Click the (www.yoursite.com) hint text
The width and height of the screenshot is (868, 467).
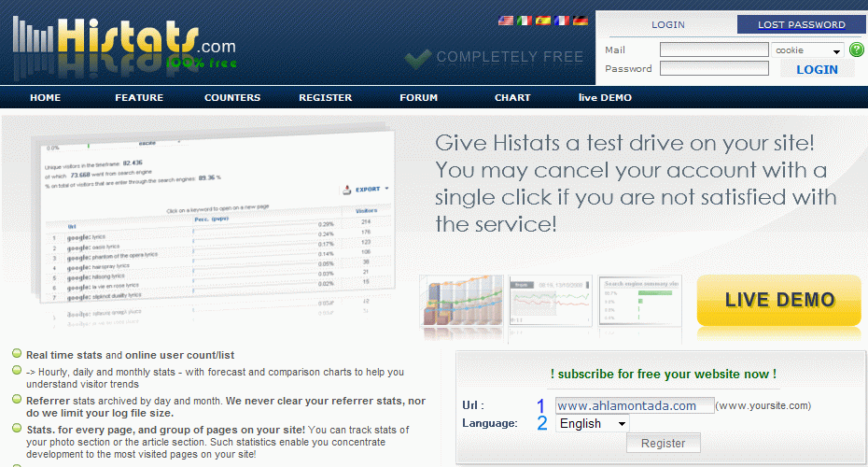click(763, 405)
